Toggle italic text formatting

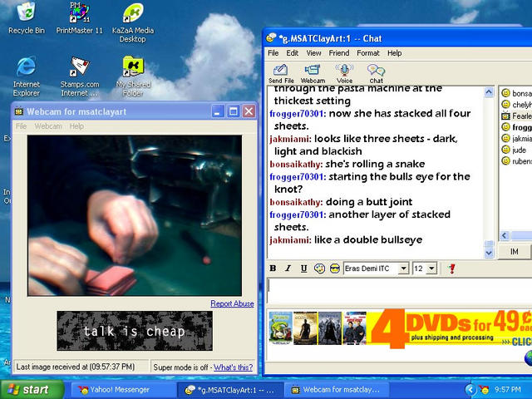pyautogui.click(x=288, y=268)
